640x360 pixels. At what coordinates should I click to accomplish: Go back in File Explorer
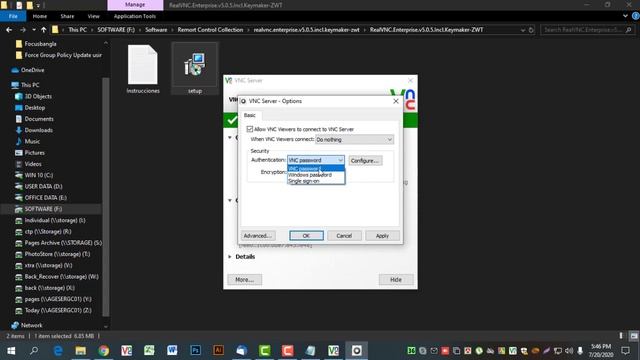[x=9, y=30]
